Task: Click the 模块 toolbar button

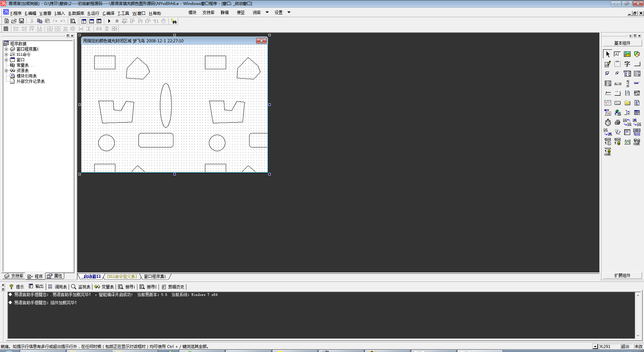Action: pyautogui.click(x=193, y=12)
